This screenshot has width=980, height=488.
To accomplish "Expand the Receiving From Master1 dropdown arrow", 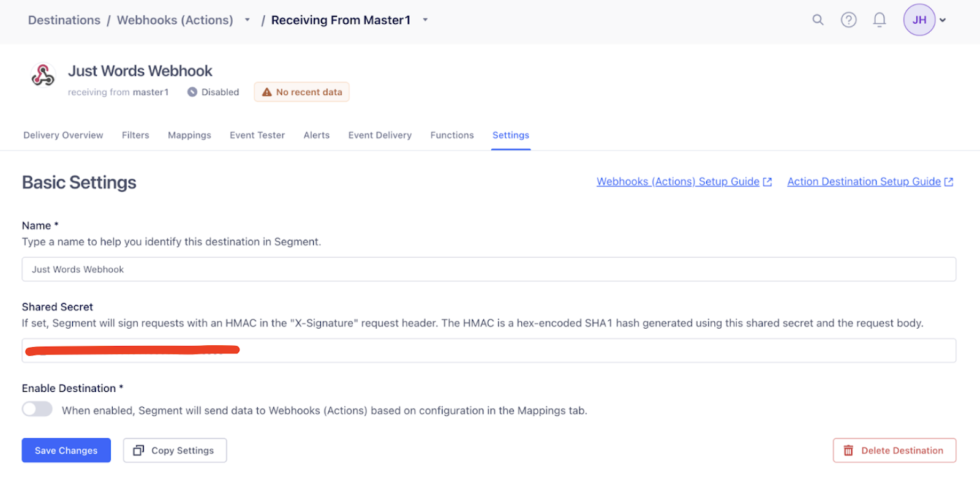I will [x=425, y=20].
